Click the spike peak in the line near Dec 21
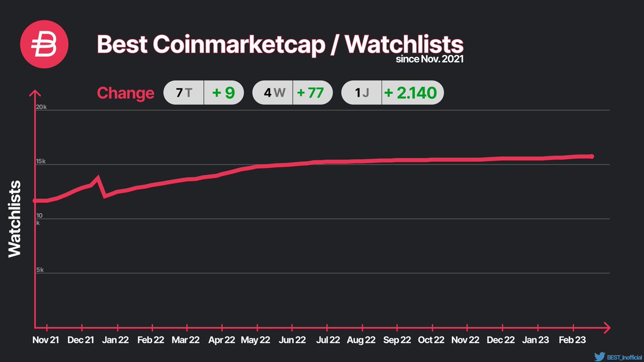Screen dimensions: 644x362 [x=98, y=178]
